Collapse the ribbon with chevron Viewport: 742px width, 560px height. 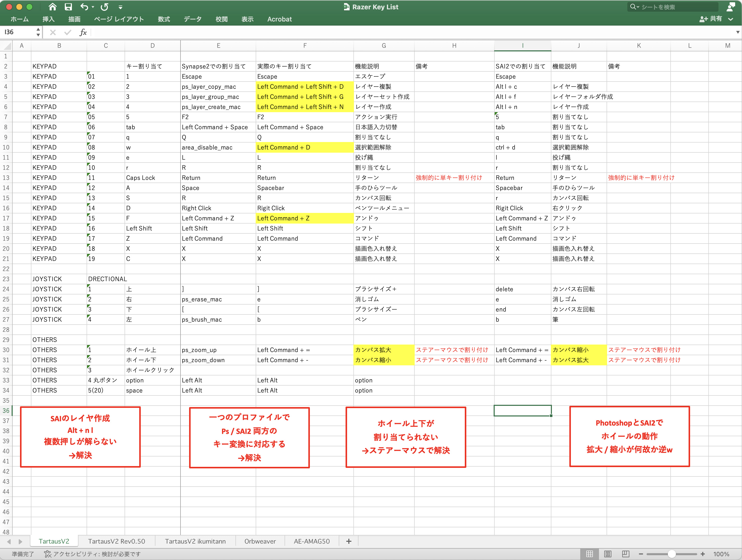click(731, 19)
